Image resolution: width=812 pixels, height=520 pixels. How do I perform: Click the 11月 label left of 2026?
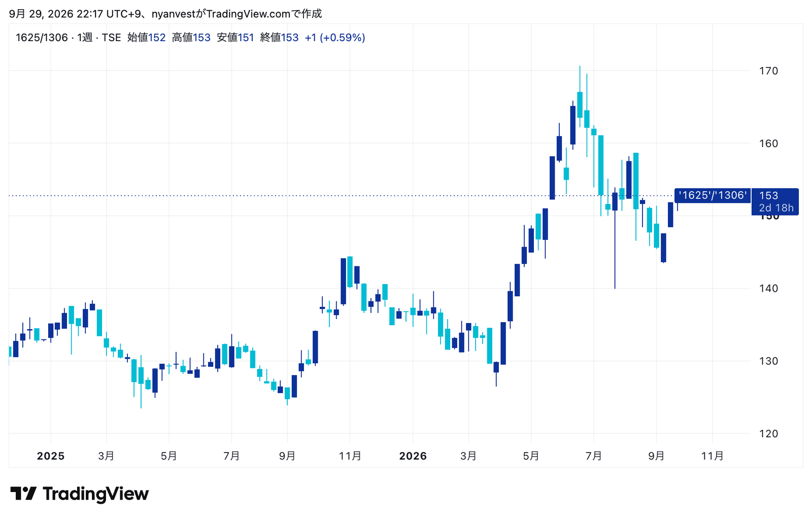click(350, 456)
